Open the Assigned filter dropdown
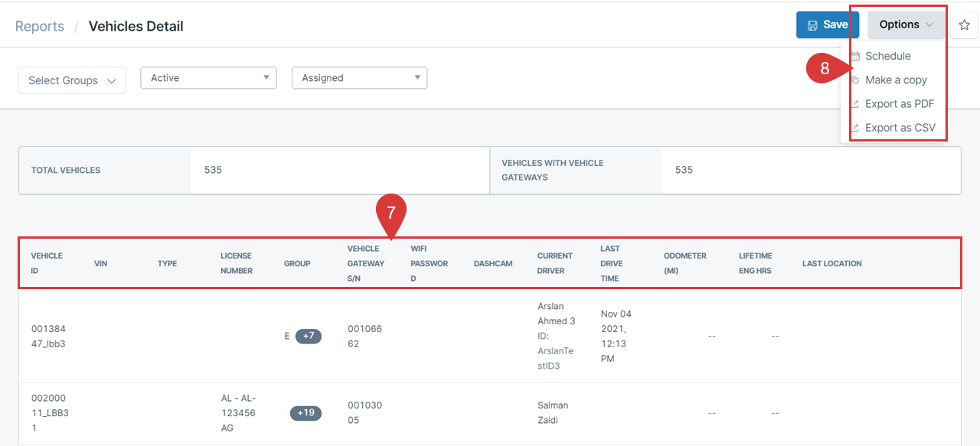The image size is (980, 446). click(359, 78)
